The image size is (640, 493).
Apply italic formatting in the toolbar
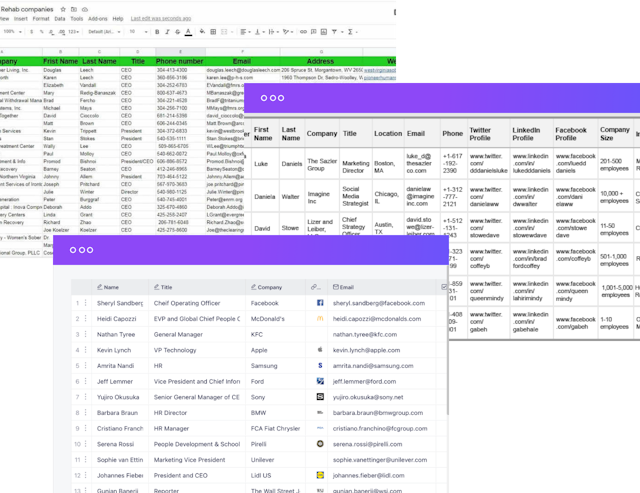tap(168, 32)
